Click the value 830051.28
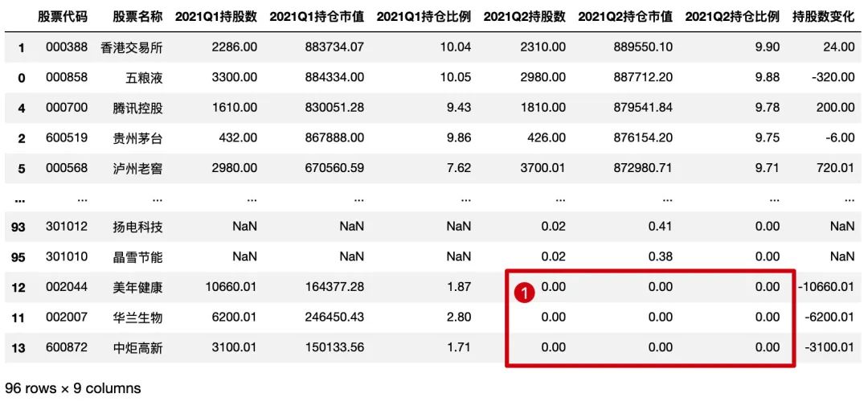 (334, 108)
